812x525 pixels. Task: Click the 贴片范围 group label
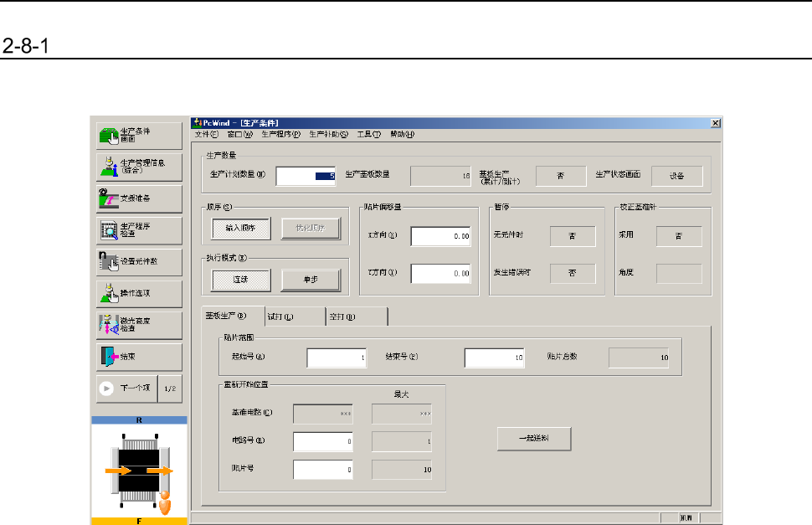click(239, 337)
